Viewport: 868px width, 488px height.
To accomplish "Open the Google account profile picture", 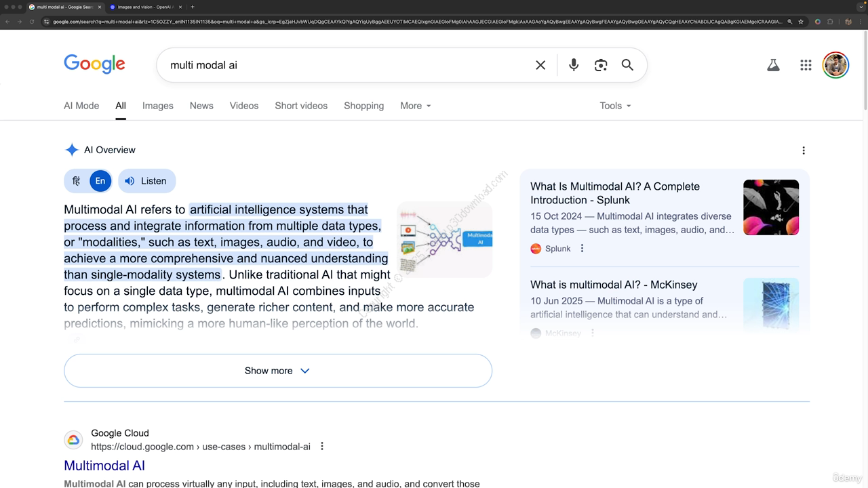I will pyautogui.click(x=835, y=65).
